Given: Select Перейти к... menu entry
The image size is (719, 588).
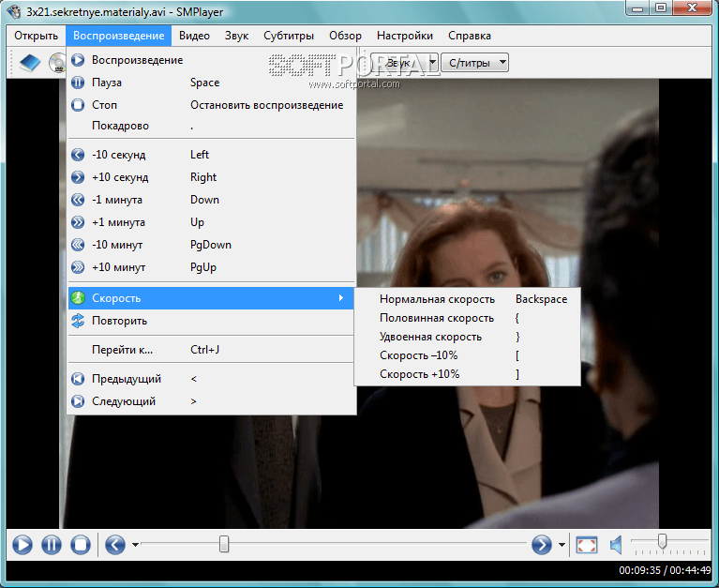Looking at the screenshot, I should point(211,350).
